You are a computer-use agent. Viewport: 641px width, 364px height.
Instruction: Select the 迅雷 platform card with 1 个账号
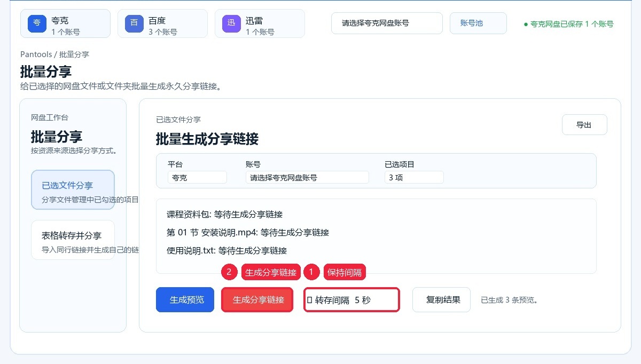tap(260, 23)
